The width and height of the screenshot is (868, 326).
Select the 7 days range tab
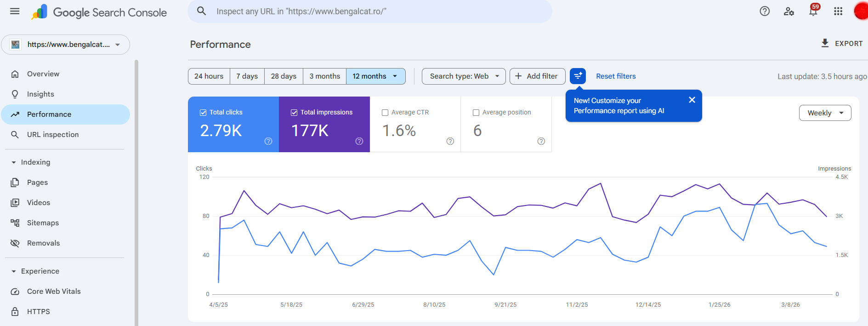247,76
